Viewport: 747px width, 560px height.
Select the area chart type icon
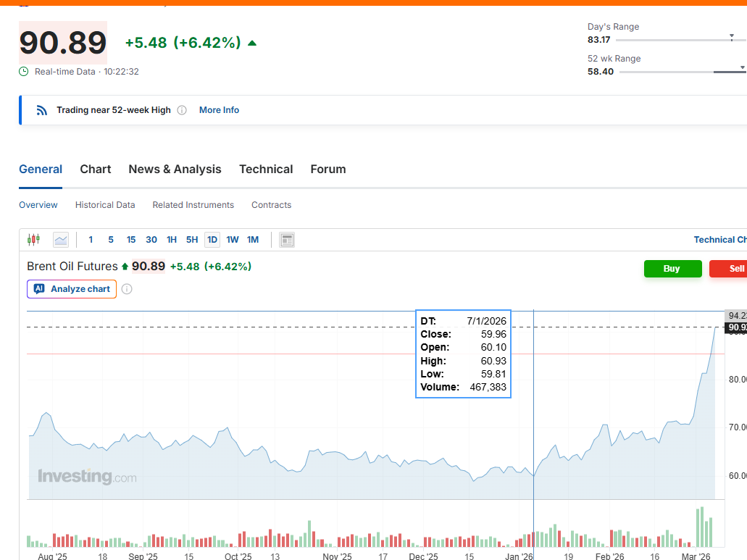[61, 240]
